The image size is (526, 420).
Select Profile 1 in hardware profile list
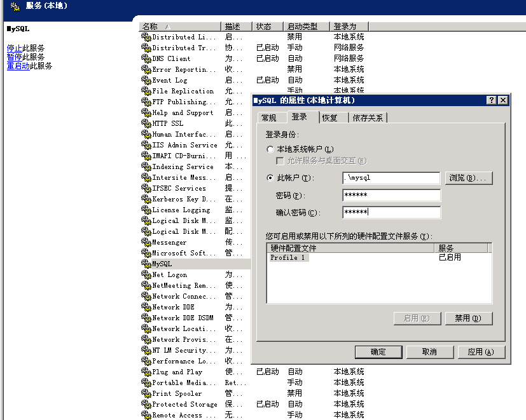click(288, 257)
